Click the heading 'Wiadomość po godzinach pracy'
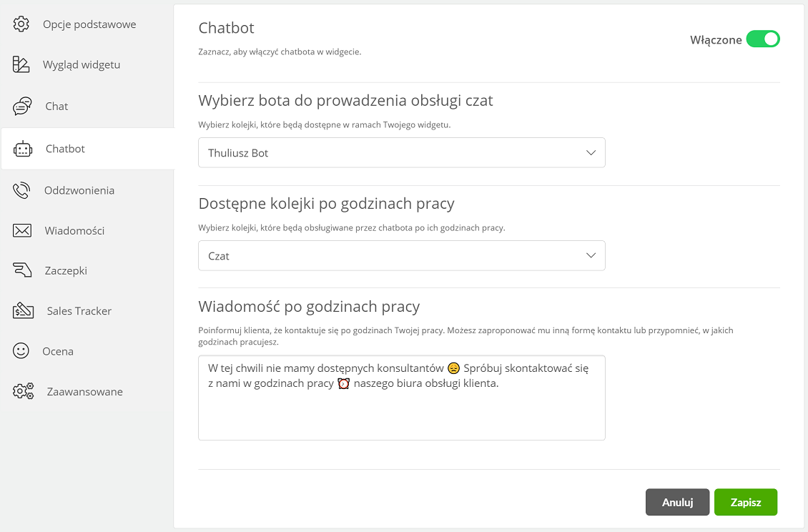 pos(309,307)
